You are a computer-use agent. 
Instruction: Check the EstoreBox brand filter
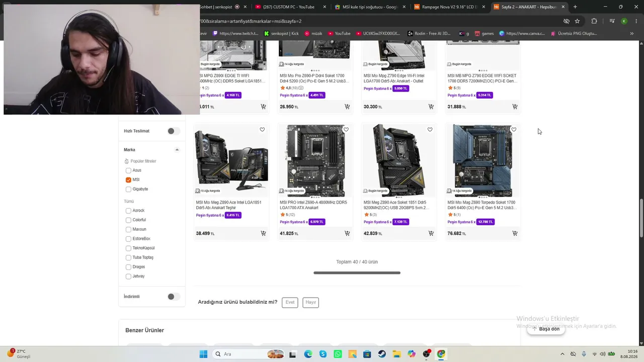128,239
